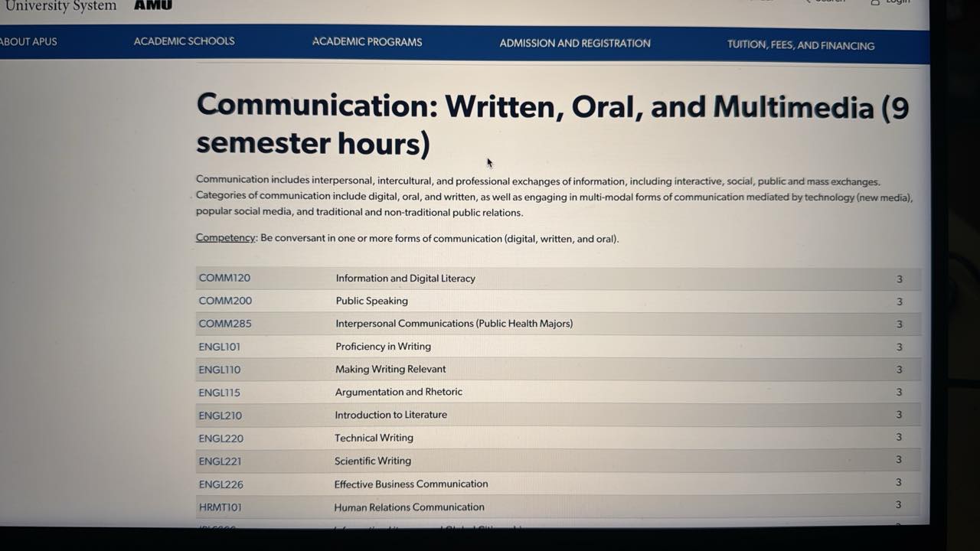The width and height of the screenshot is (980, 551).
Task: Open the ENGL110 course link
Action: [219, 370]
